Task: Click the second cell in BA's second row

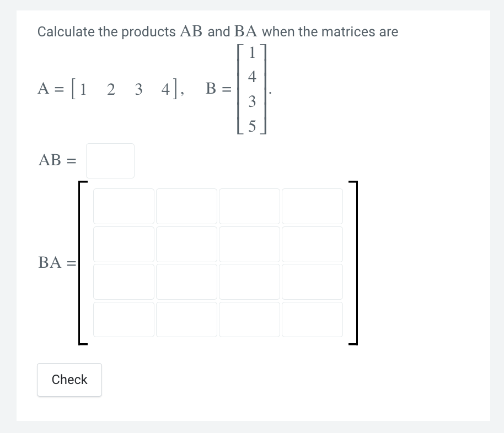Action: (x=186, y=243)
